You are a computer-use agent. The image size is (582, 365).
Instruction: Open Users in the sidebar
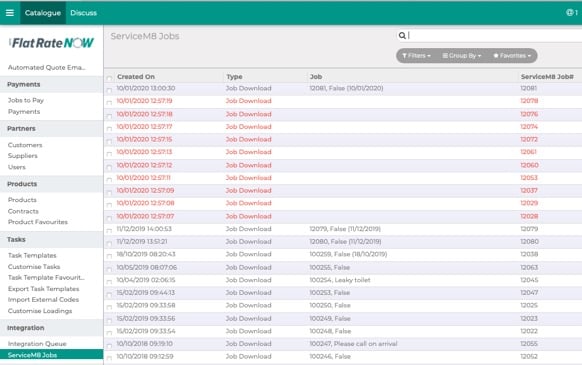(x=17, y=167)
